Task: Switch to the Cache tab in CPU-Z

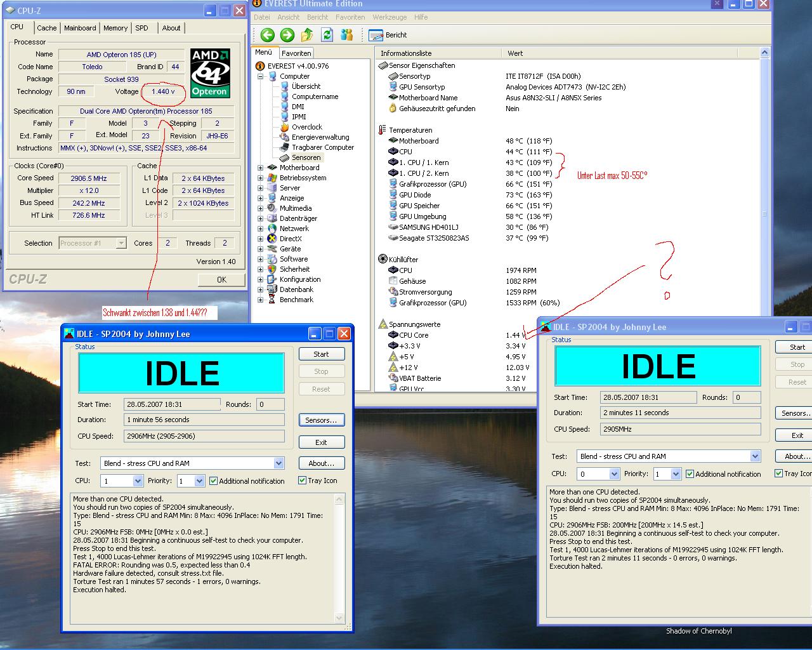Action: (x=46, y=28)
